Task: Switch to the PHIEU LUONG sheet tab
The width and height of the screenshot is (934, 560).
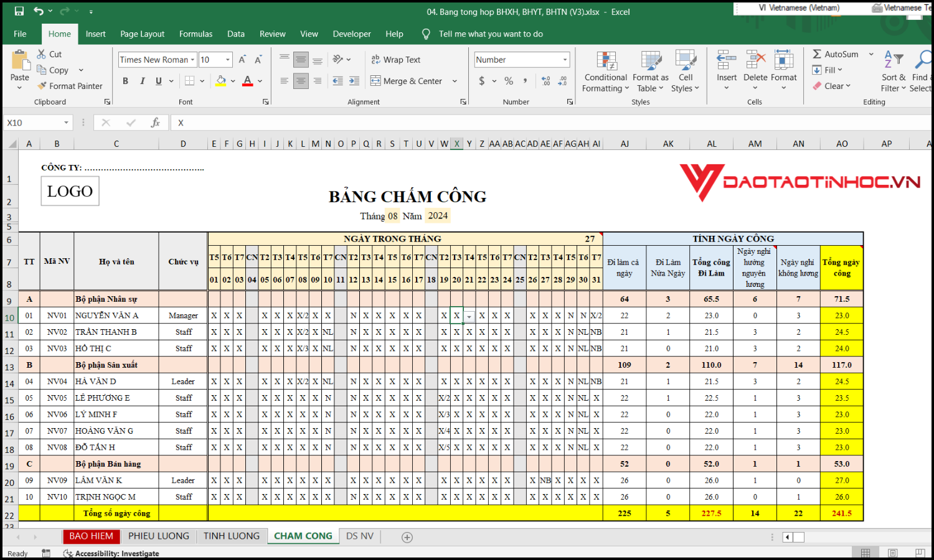Action: [158, 536]
